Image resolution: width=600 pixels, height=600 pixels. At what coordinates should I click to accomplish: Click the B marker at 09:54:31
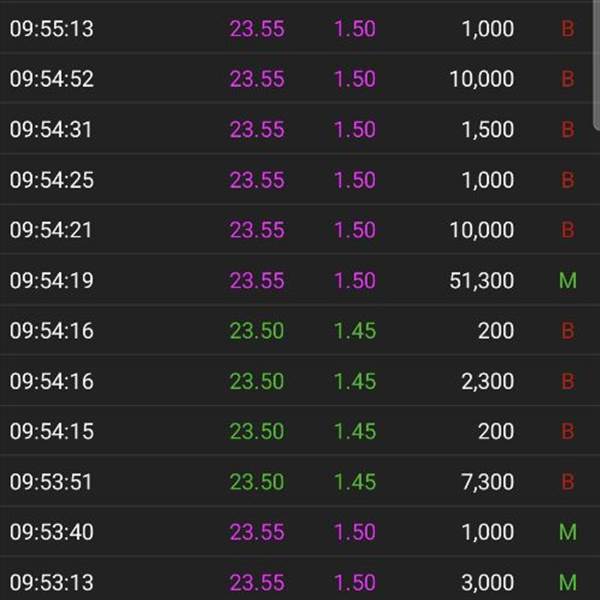point(568,129)
